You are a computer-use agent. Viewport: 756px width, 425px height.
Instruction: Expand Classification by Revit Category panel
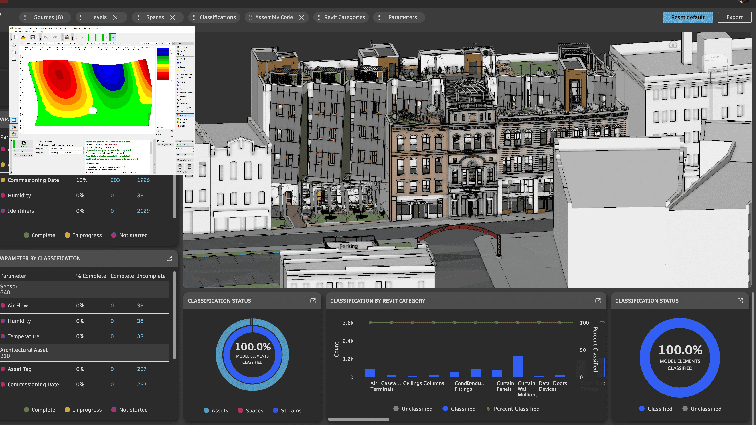click(598, 300)
